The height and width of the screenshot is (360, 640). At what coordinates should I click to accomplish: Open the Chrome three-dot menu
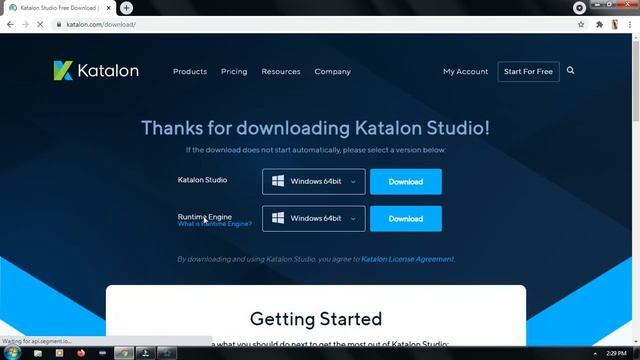[x=630, y=24]
